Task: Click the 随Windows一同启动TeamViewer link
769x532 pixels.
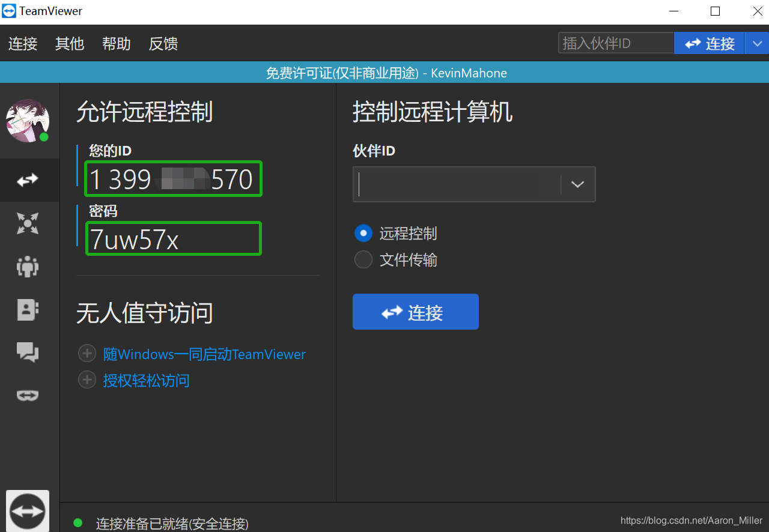Action: [204, 354]
